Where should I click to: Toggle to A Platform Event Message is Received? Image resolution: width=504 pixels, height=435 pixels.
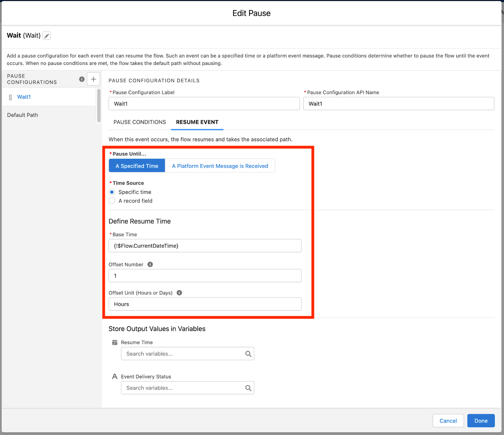(220, 165)
